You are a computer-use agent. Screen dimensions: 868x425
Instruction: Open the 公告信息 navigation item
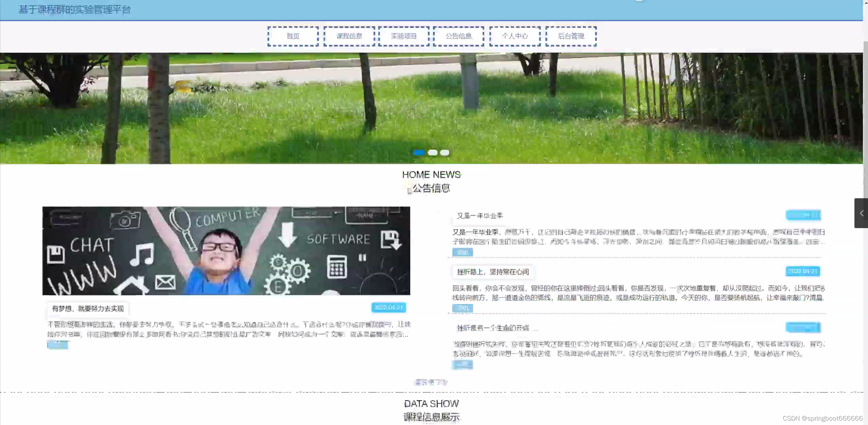(458, 36)
